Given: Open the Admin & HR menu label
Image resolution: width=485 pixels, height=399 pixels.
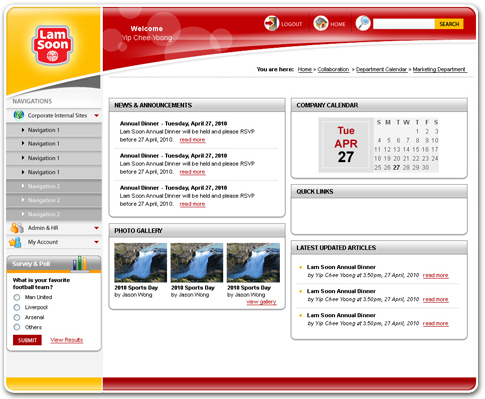Looking at the screenshot, I should point(43,228).
